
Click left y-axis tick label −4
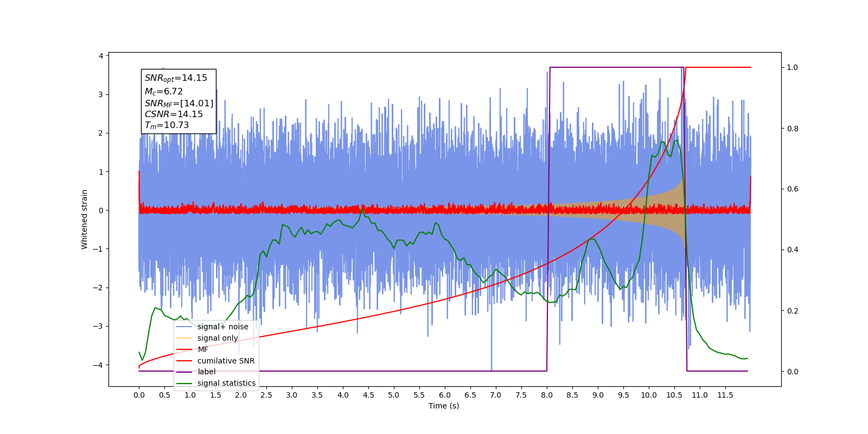98,365
